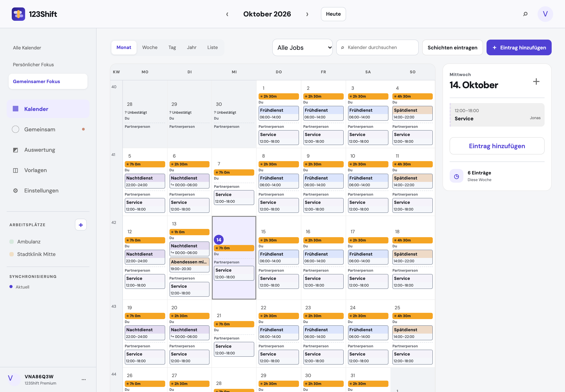Open search via magnifier icon in header
The image size is (565, 392).
click(x=525, y=14)
